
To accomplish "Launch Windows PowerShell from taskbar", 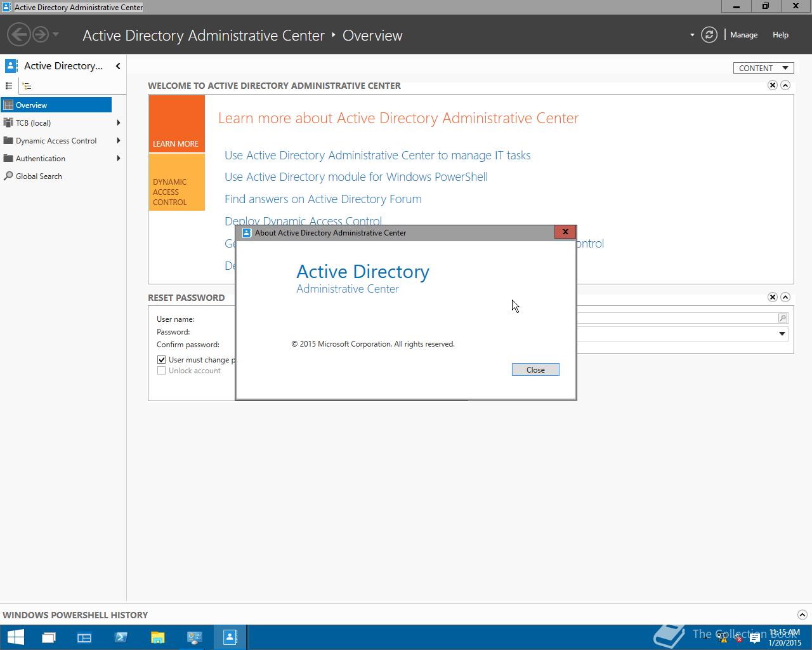I will pos(121,637).
